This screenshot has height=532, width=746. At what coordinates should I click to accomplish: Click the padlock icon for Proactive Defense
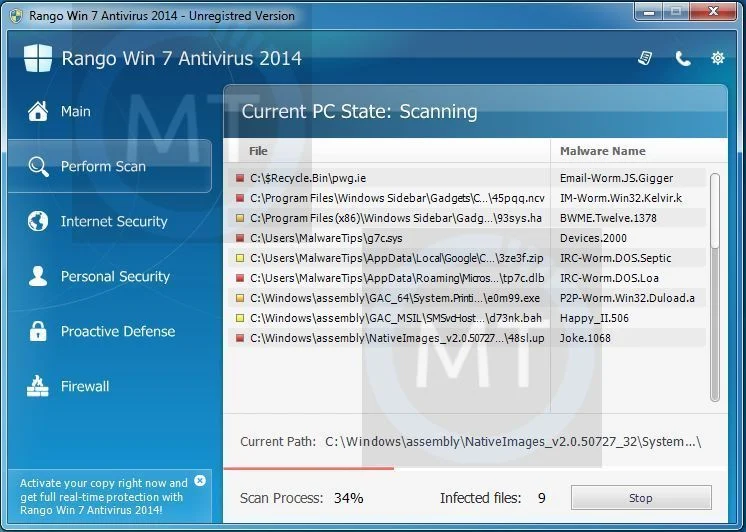(x=38, y=331)
